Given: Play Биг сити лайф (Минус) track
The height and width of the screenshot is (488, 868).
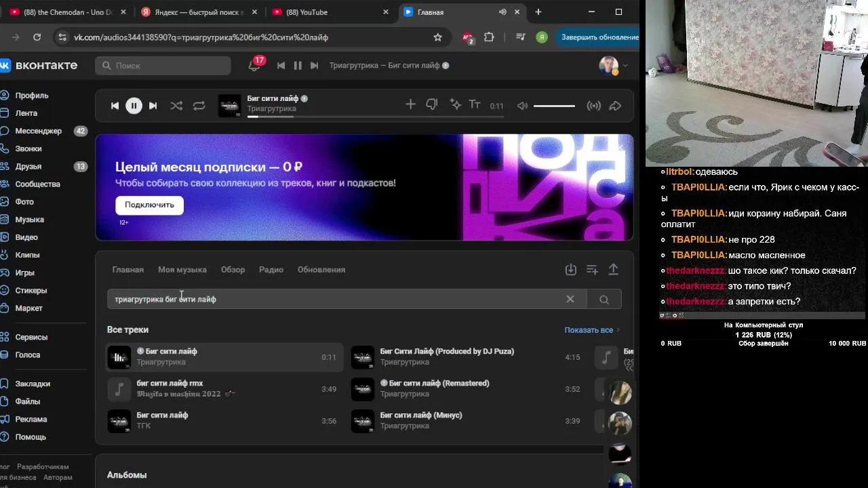Looking at the screenshot, I should (468, 421).
